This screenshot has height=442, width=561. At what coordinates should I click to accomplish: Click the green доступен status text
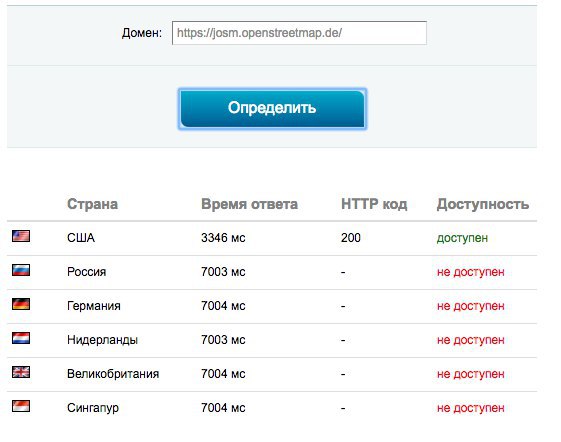pos(462,238)
